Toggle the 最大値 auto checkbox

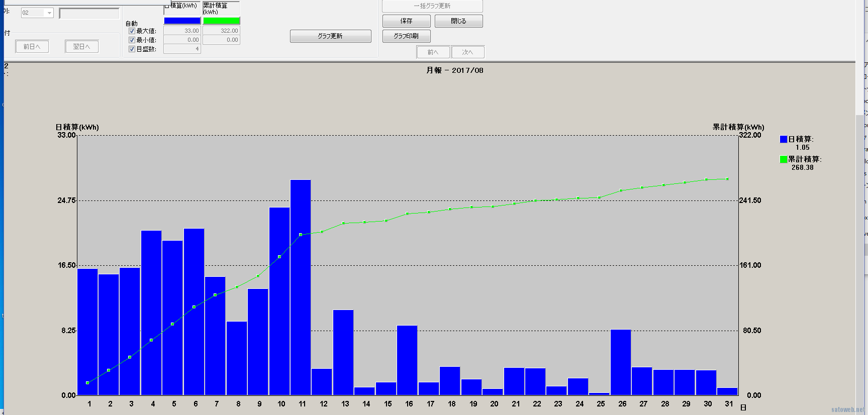(132, 31)
